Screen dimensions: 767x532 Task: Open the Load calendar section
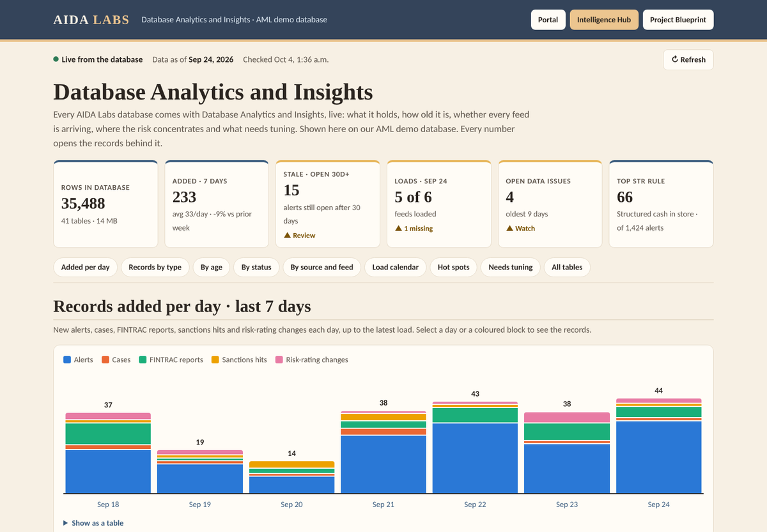click(x=396, y=267)
